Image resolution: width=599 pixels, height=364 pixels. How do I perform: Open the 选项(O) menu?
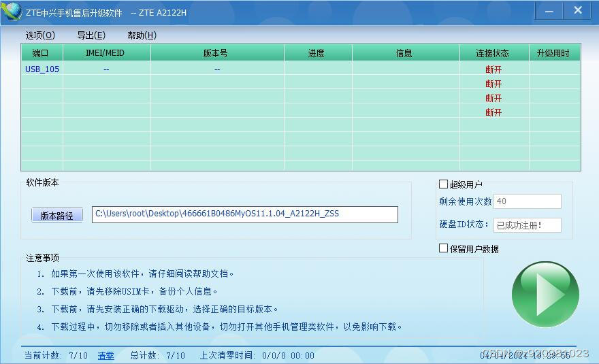click(40, 35)
